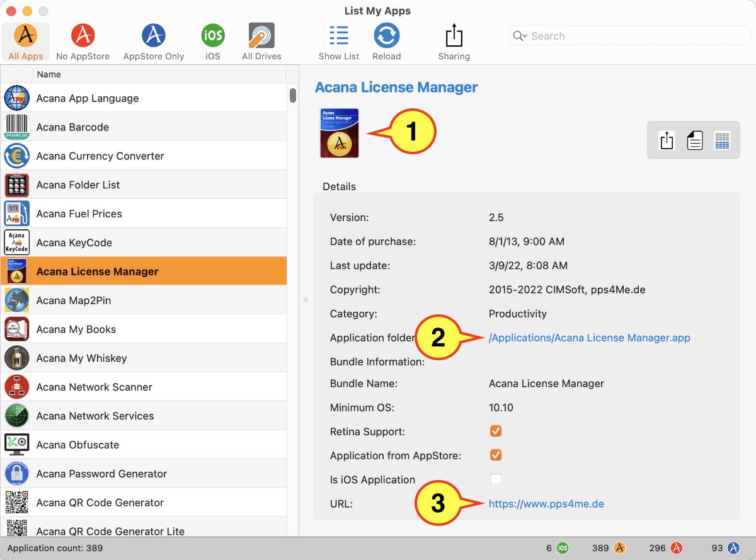Click the red no-AppStore count icon in status bar
This screenshot has height=560, width=756.
pos(677,548)
